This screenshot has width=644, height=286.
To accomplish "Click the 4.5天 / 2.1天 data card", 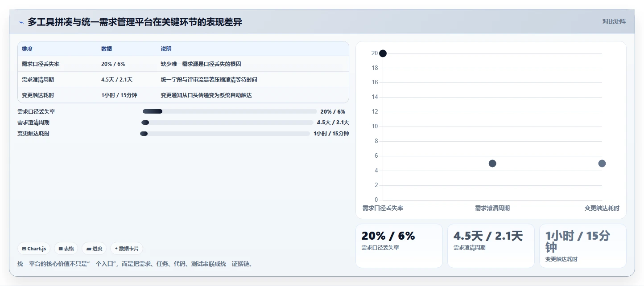I will click(x=491, y=246).
